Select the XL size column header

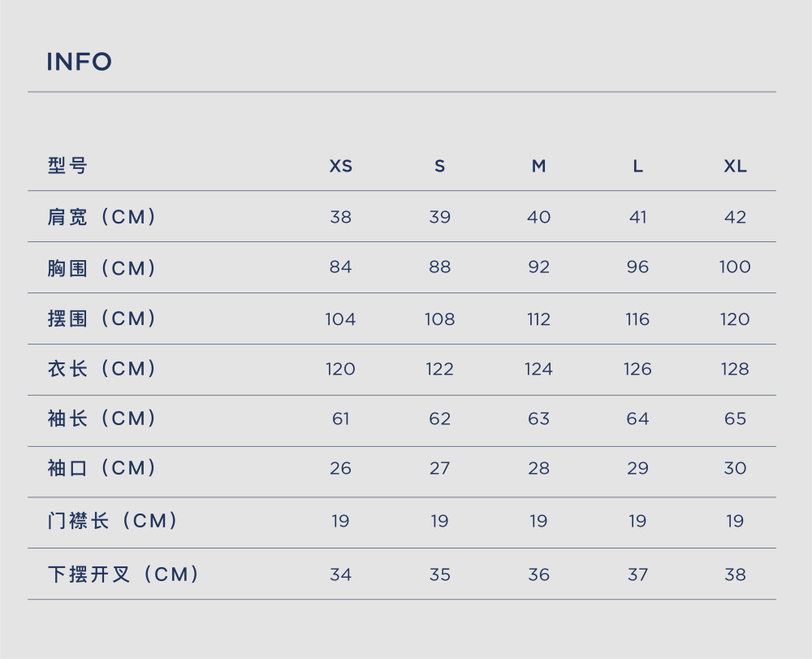735,166
